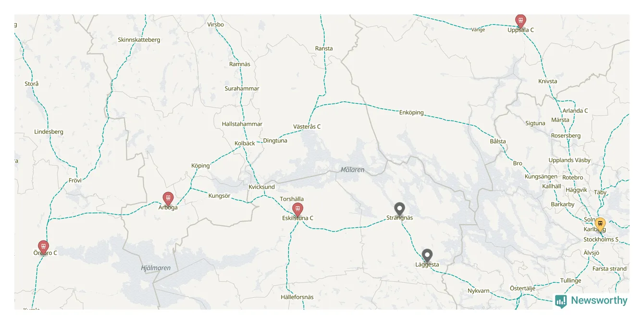Select the gray Läggesta location pin

click(427, 255)
